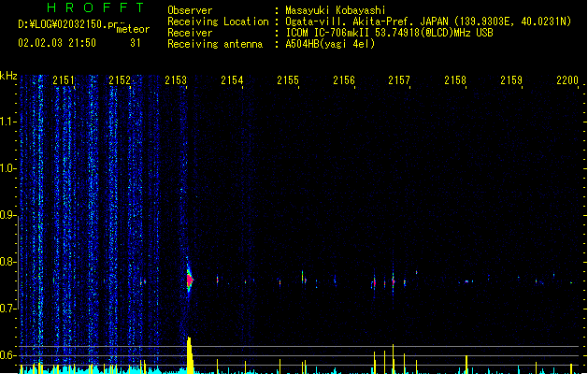Click the 0.7 kHz frequency label
The height and width of the screenshot is (374, 588).
[7, 309]
